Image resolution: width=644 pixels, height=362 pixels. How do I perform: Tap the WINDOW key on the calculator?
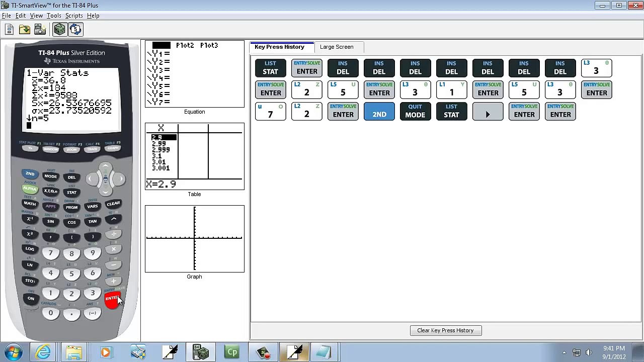tap(51, 149)
